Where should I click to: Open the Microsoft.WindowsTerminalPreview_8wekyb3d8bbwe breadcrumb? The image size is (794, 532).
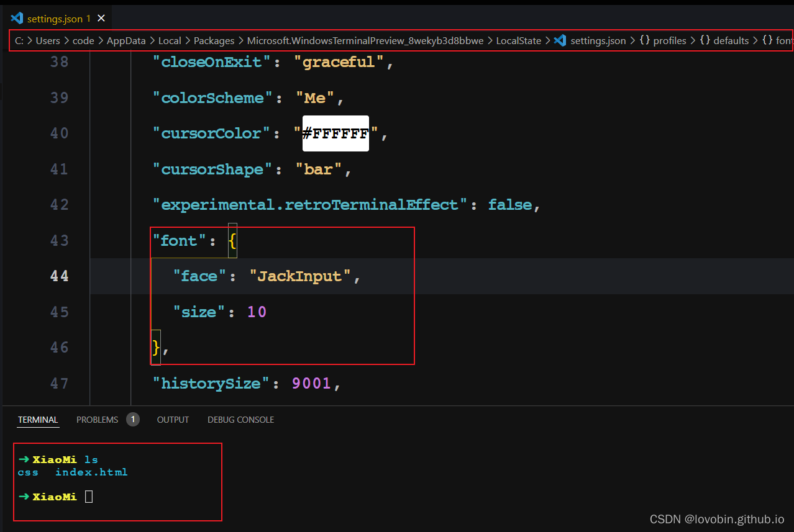365,41
